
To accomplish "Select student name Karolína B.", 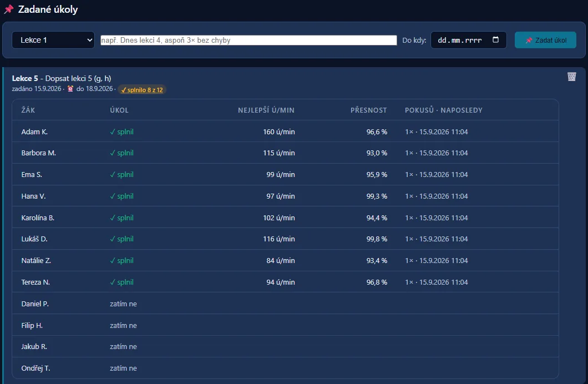I will (x=38, y=218).
